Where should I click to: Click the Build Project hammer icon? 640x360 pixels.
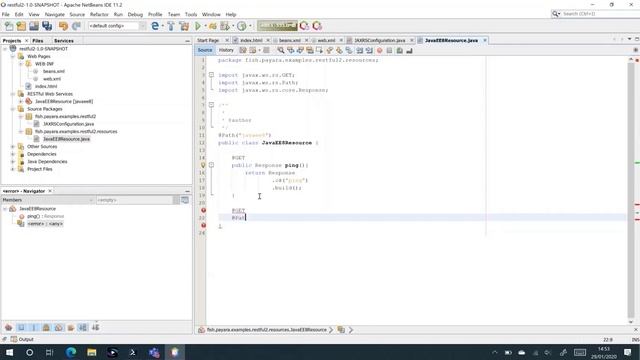[171, 26]
